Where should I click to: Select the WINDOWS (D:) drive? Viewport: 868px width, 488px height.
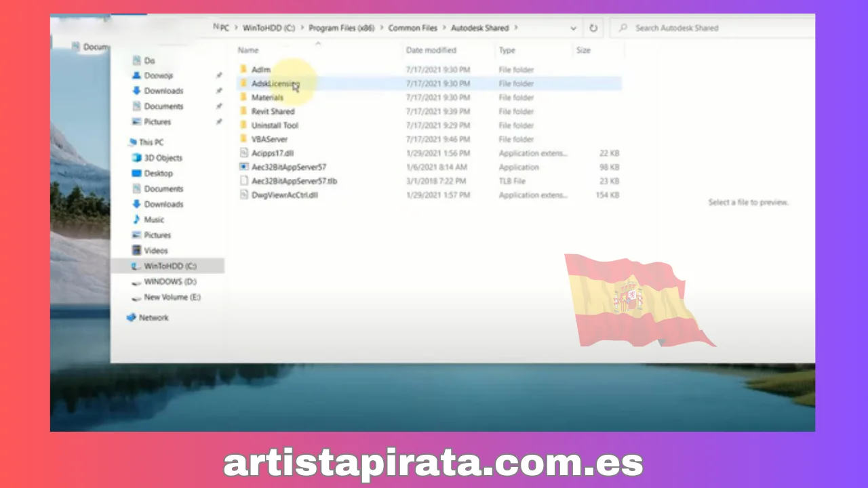point(170,282)
